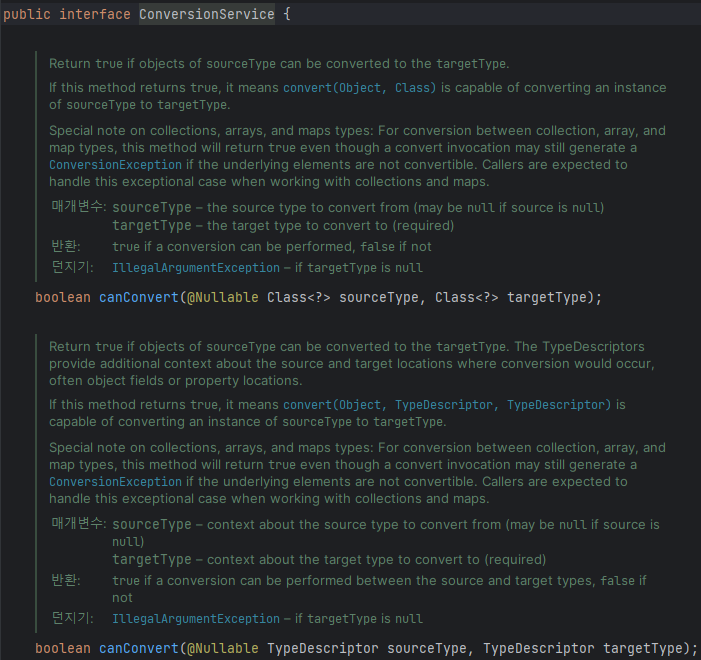The width and height of the screenshot is (701, 660).
Task: Click 'targetType – context about the target type' line
Action: pos(329,560)
